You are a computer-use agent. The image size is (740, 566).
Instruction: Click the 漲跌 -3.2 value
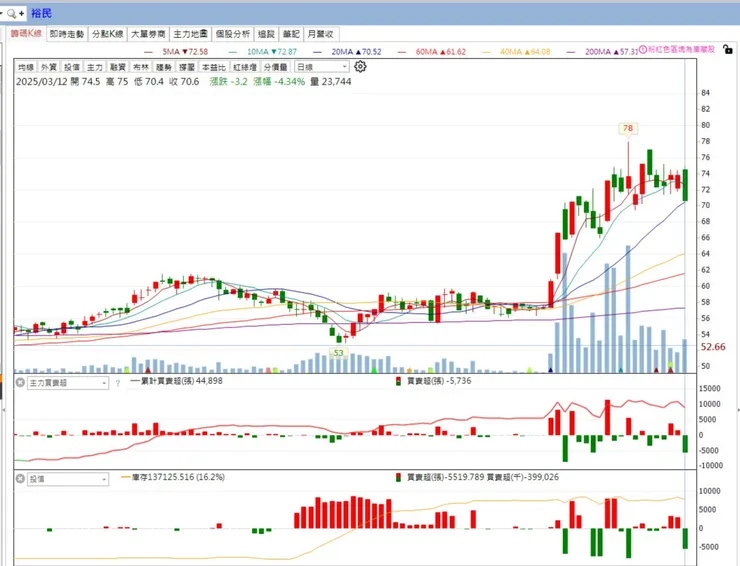228,81
